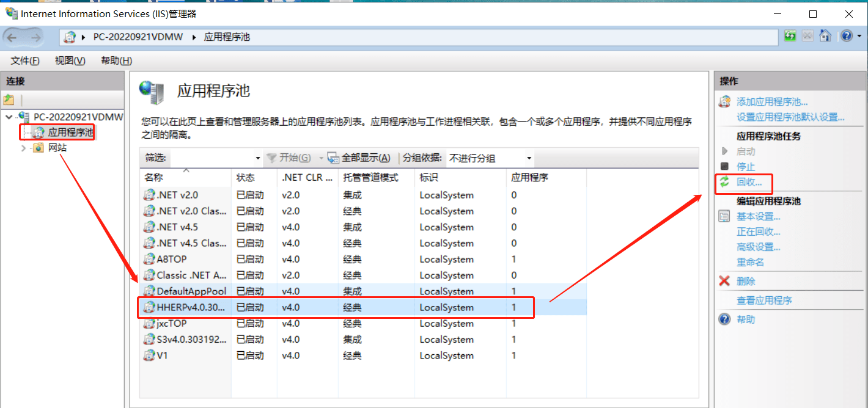The image size is (868, 408).
Task: Sort by the 标识 column header
Action: point(461,177)
